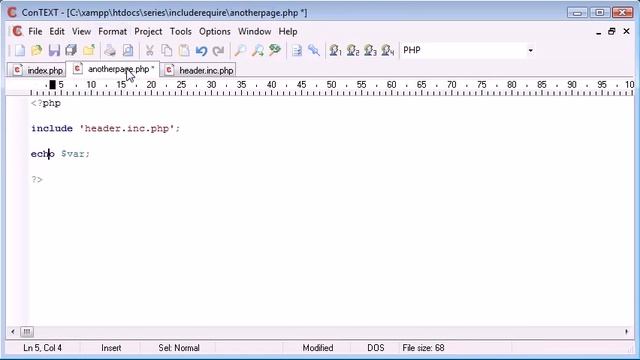Open the Options menu

(x=215, y=31)
